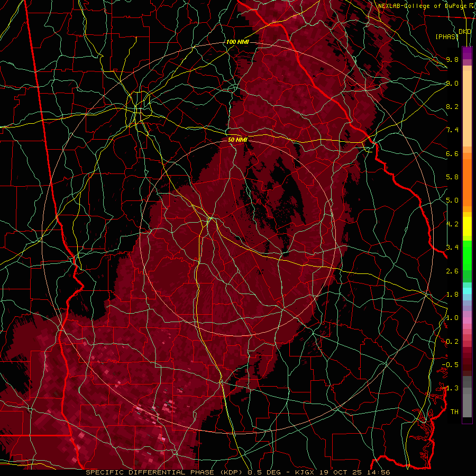Select the 5.8 value on the color scale

[452, 177]
